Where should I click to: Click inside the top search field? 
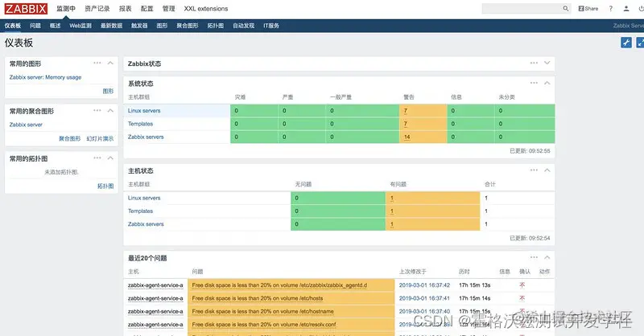(522, 9)
